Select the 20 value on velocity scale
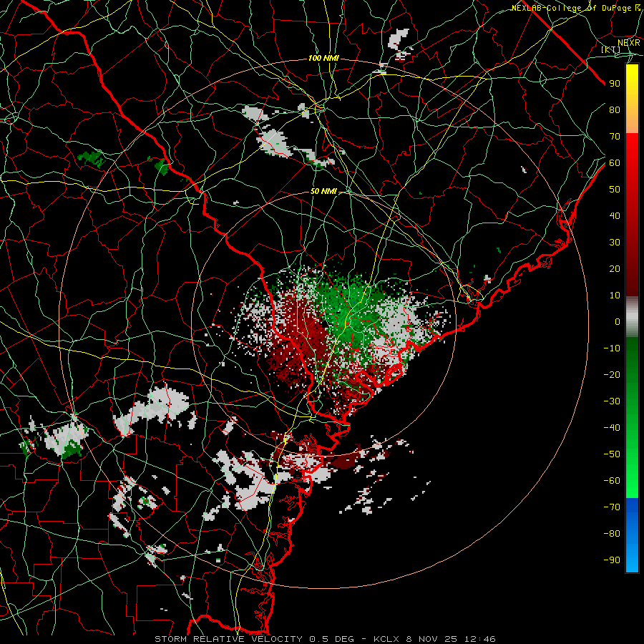The image size is (644, 644). click(615, 269)
